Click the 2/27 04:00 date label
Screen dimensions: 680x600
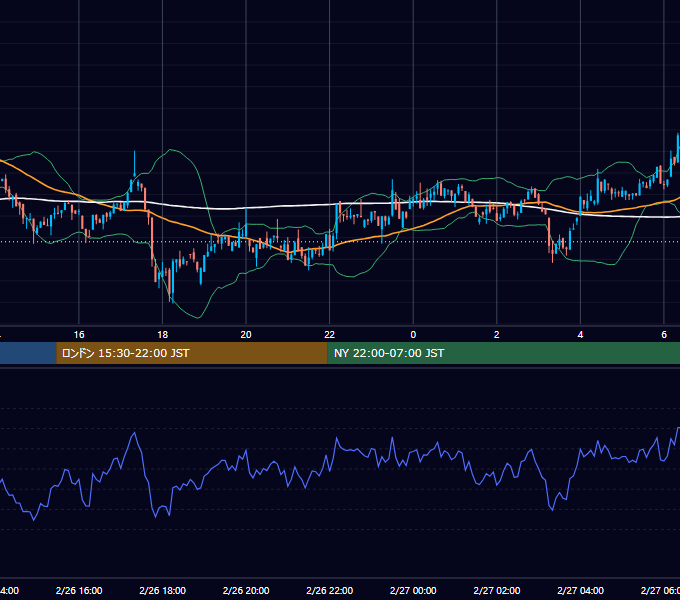pyautogui.click(x=580, y=590)
